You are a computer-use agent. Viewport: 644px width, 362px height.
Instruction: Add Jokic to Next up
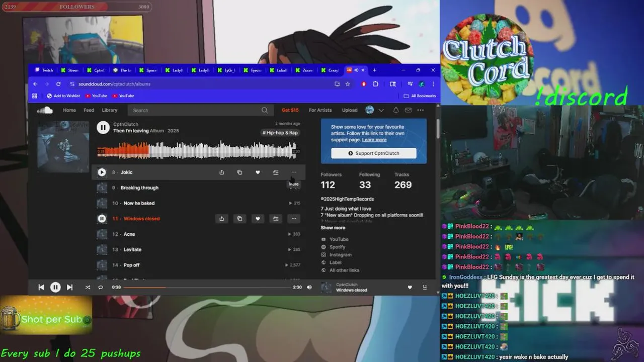[x=276, y=172]
